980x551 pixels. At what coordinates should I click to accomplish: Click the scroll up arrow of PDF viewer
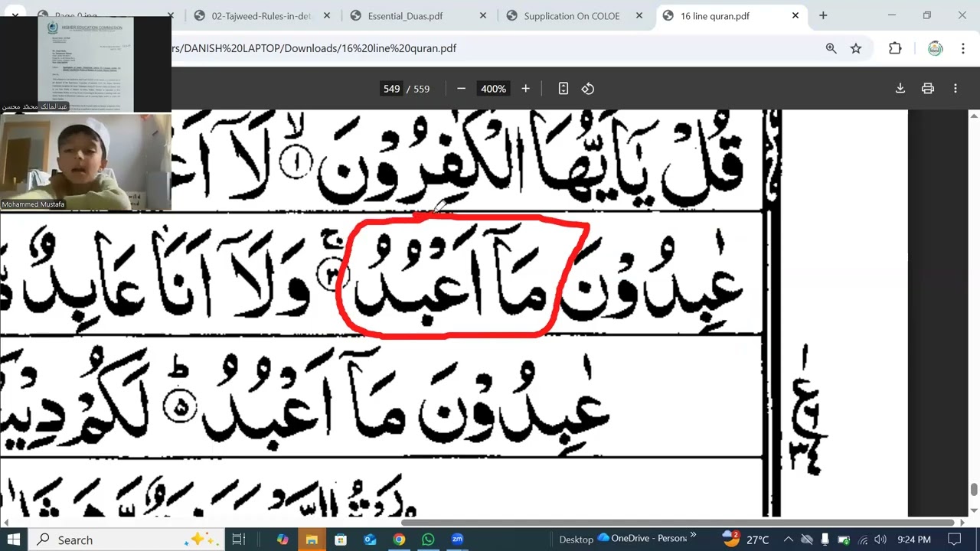[x=974, y=115]
